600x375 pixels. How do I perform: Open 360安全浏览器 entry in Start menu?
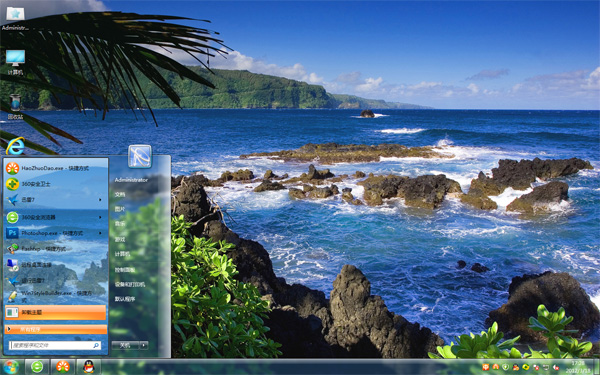55,217
